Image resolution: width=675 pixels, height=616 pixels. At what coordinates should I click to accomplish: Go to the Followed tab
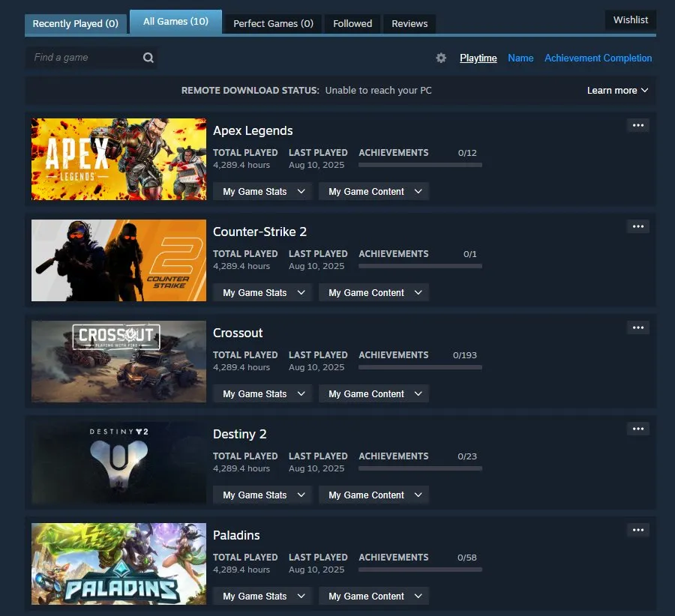[x=352, y=24]
